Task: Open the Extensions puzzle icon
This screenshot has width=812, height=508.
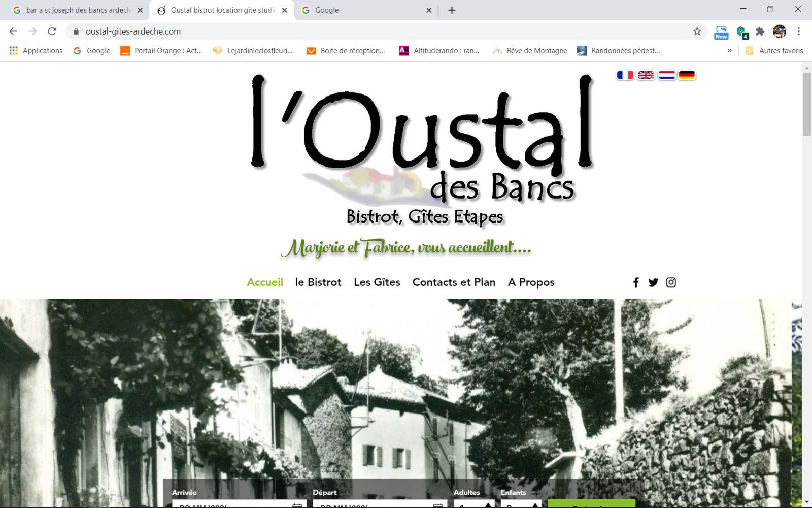Action: point(760,31)
